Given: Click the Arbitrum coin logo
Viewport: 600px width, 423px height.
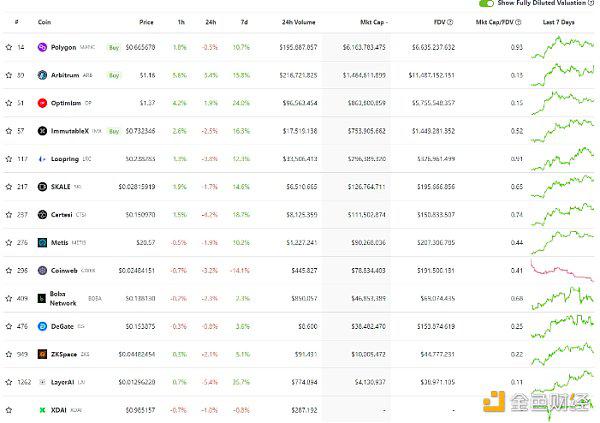Looking at the screenshot, I should click(42, 75).
